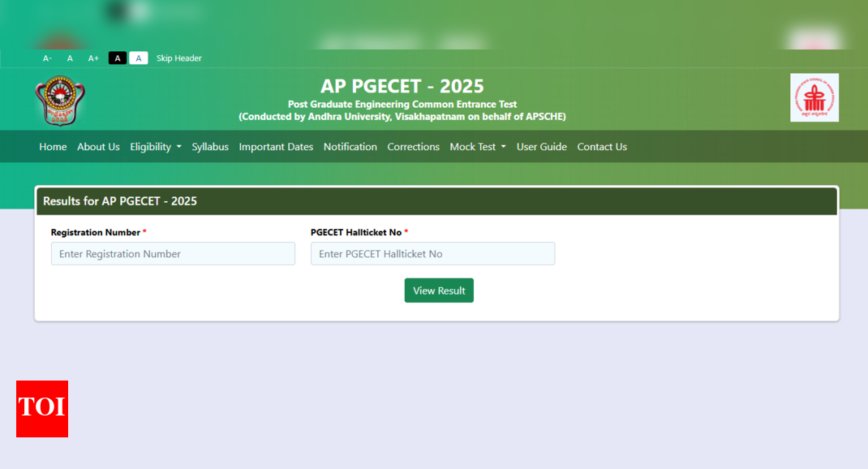868x469 pixels.
Task: Open the Notification page
Action: tap(350, 147)
